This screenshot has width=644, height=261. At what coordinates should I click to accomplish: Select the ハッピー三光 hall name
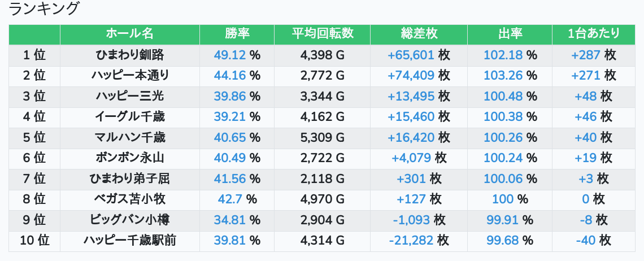pyautogui.click(x=130, y=96)
